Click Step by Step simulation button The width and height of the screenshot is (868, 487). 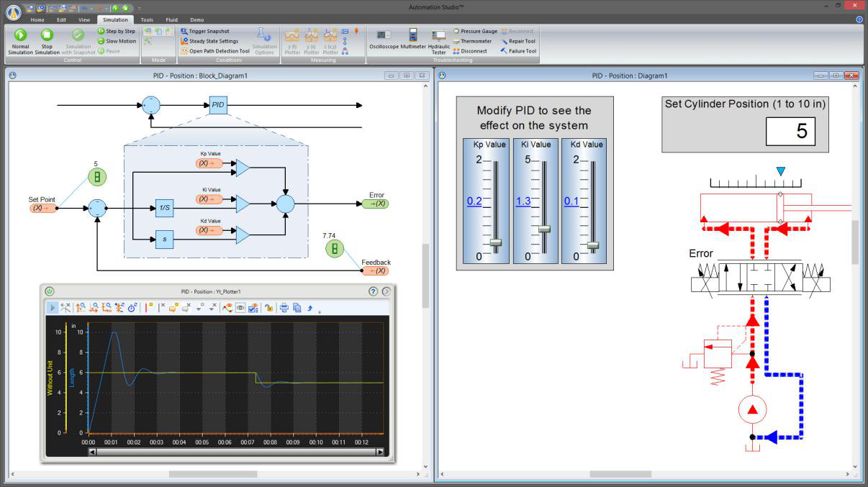point(117,31)
